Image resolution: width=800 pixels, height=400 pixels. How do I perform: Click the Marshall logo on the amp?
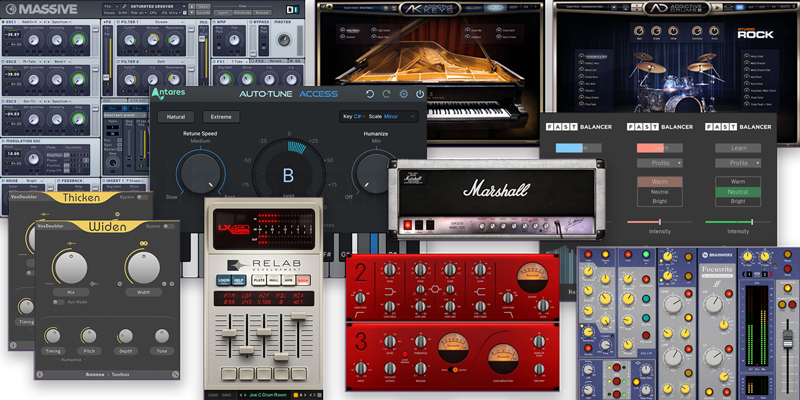click(x=496, y=189)
